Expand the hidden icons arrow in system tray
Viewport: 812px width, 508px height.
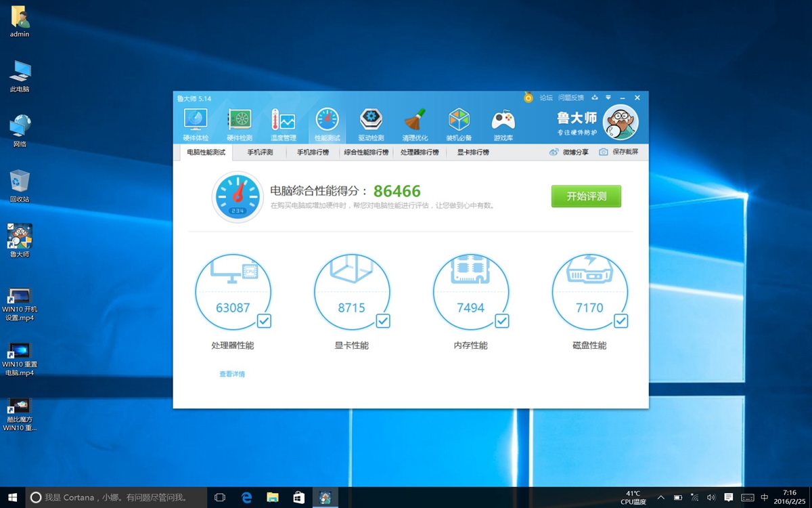660,496
